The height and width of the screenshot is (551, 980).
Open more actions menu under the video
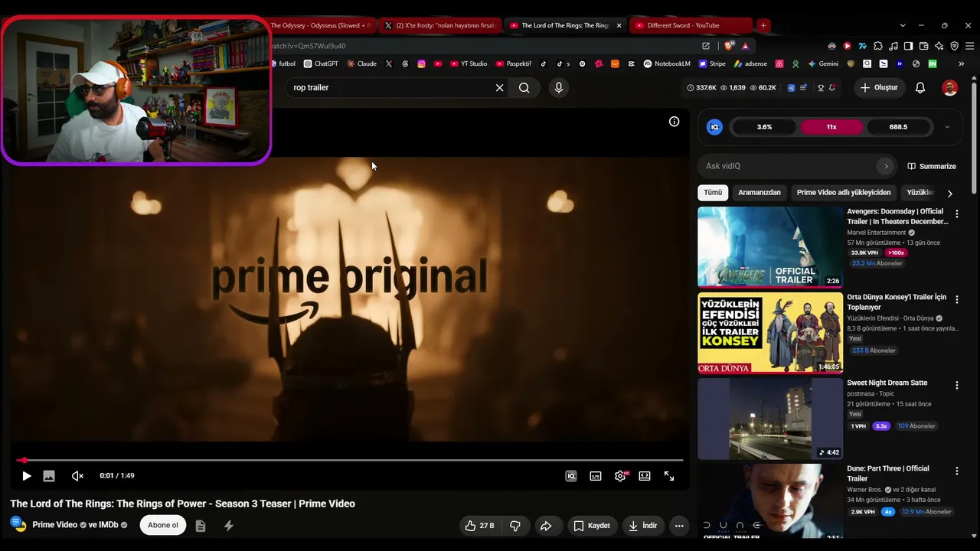[x=679, y=526]
